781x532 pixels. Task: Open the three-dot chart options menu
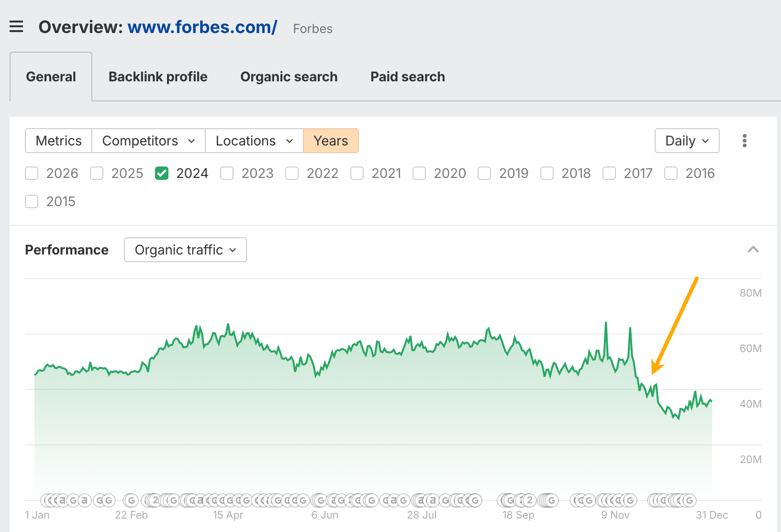tap(744, 141)
